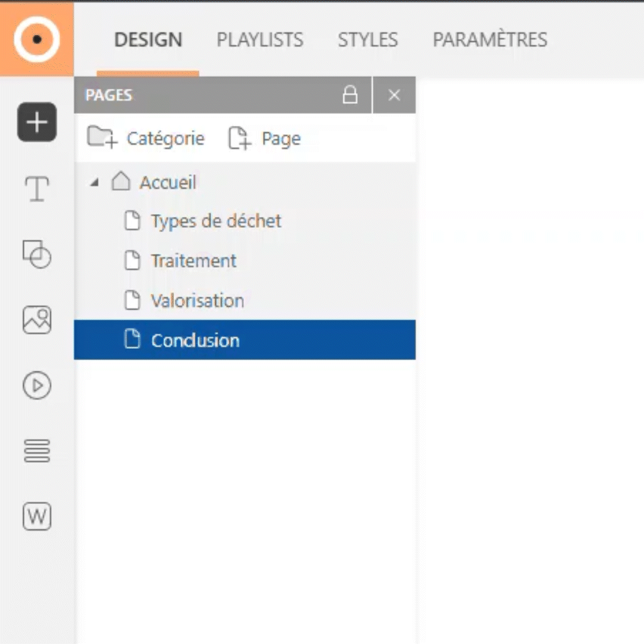
Task: Open the STYLES tab
Action: coord(368,39)
